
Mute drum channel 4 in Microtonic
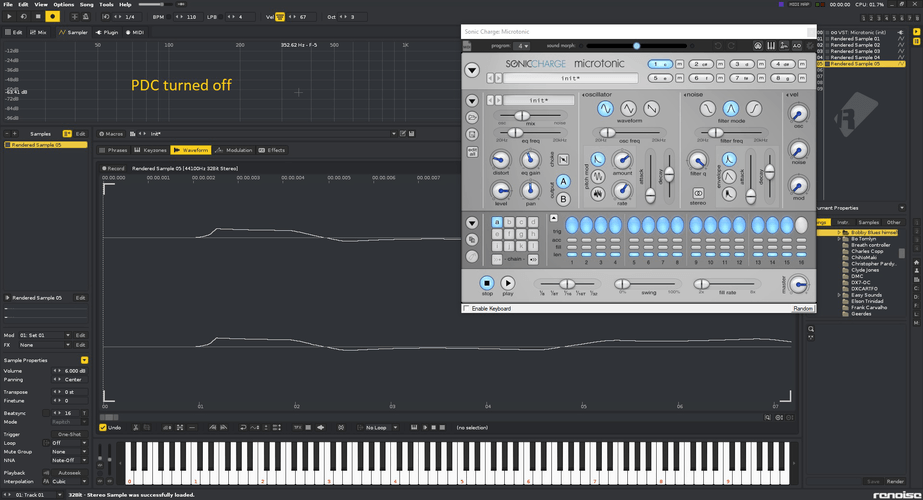pyautogui.click(x=802, y=64)
